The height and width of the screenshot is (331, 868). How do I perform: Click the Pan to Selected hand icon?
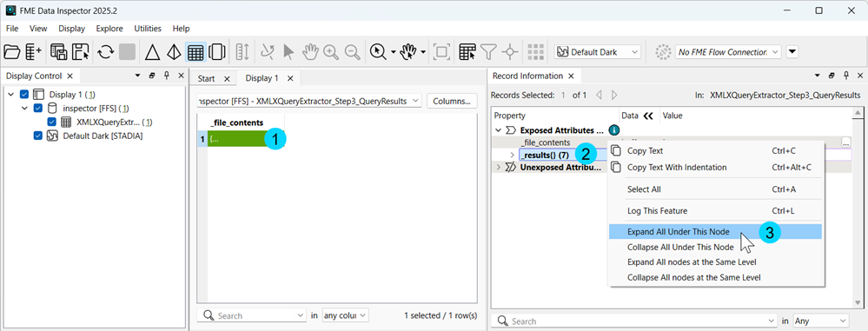tap(408, 52)
